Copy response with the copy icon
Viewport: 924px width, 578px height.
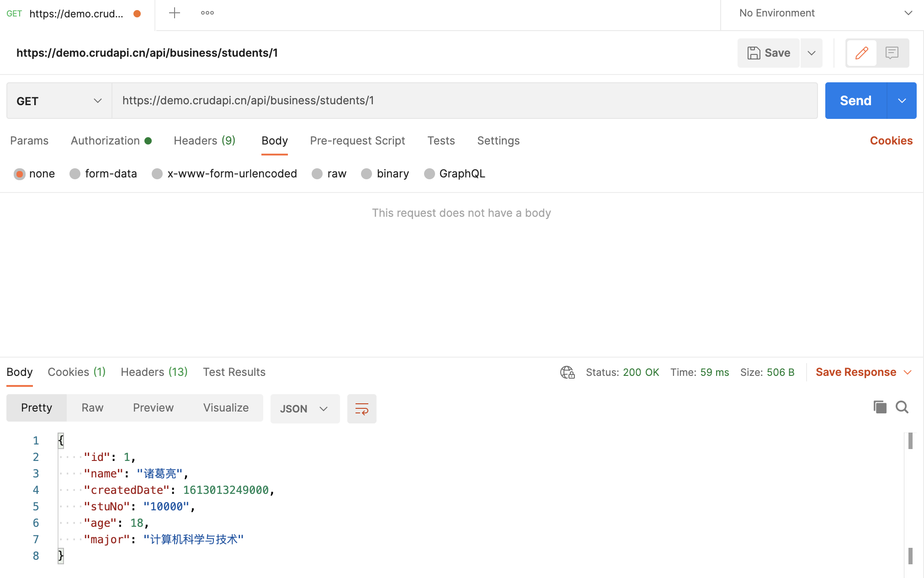pos(879,407)
